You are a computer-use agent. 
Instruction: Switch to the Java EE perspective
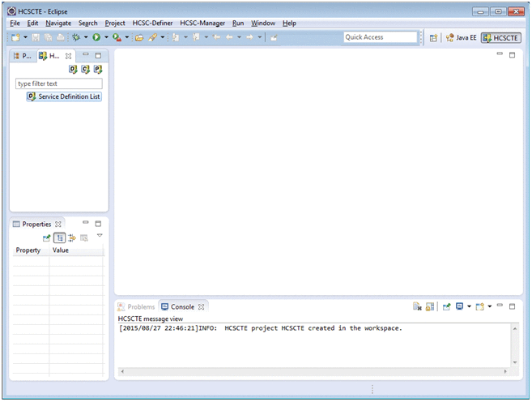462,38
